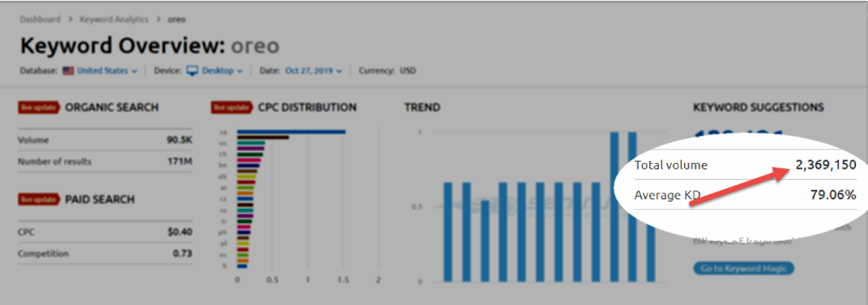Click the cz label in CPC Distribution
Image resolution: width=868 pixels, height=305 pixels.
(x=223, y=199)
